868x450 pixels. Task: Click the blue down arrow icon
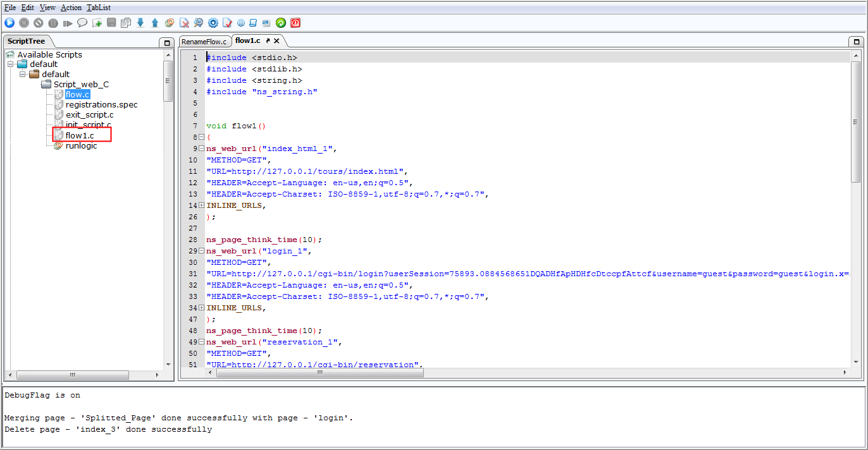(140, 23)
